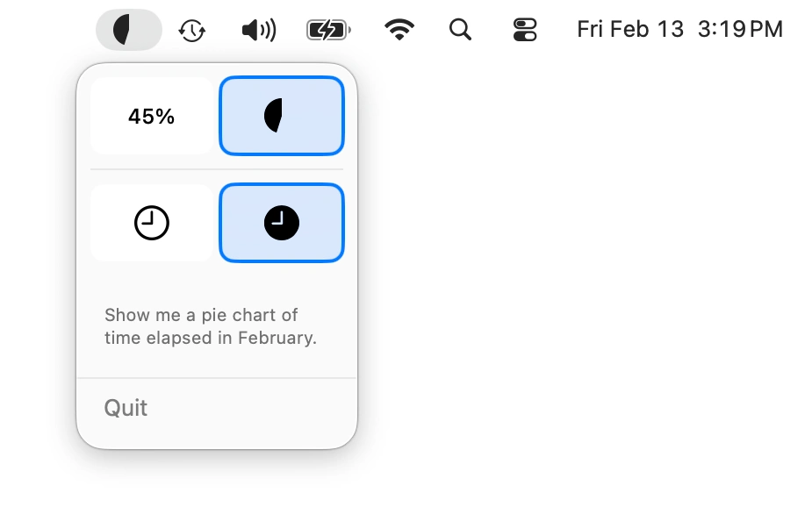Open Control Center from the menu bar
812x507 pixels.
pos(523,29)
